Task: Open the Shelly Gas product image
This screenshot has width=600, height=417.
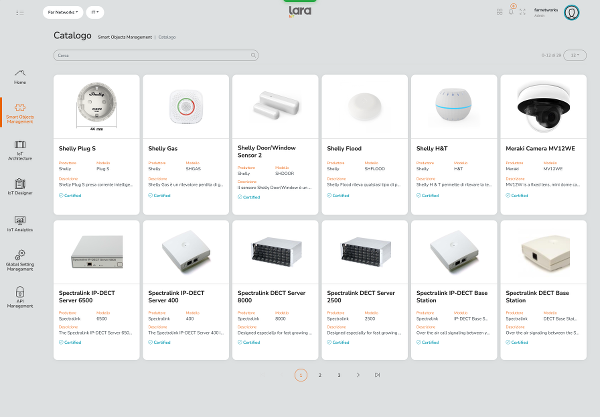Action: click(186, 106)
